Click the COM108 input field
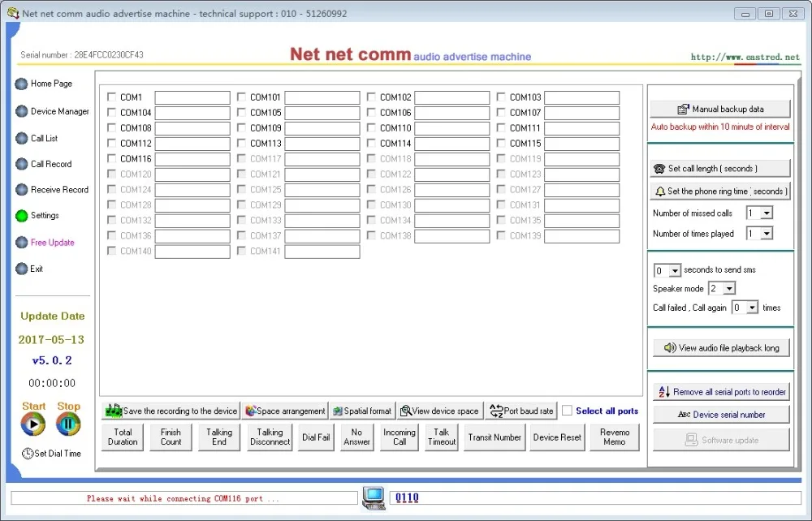The height and width of the screenshot is (521, 812). [192, 128]
